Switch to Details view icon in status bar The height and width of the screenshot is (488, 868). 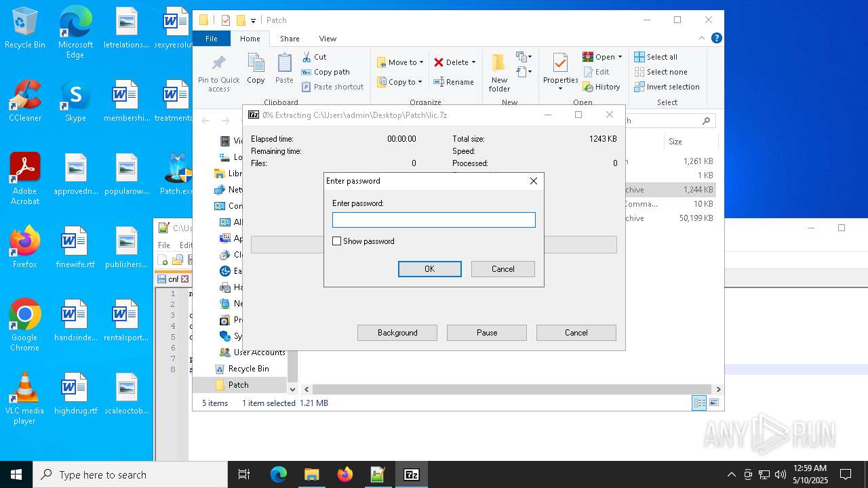coord(699,403)
